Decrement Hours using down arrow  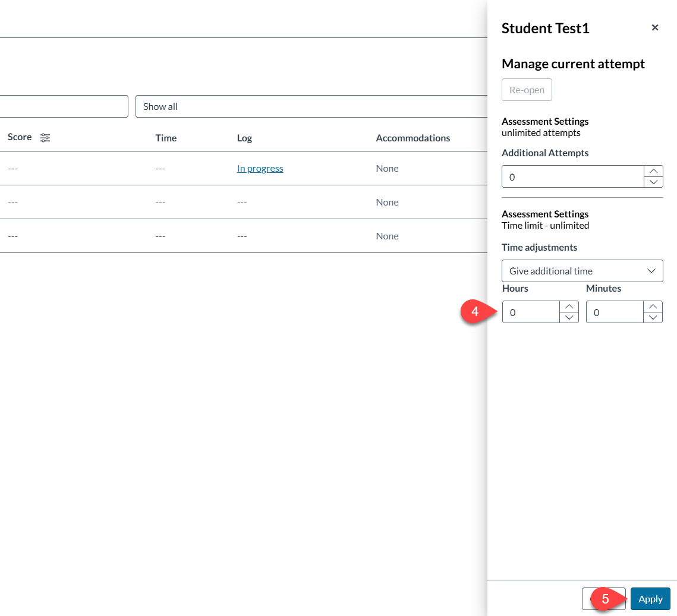click(569, 317)
